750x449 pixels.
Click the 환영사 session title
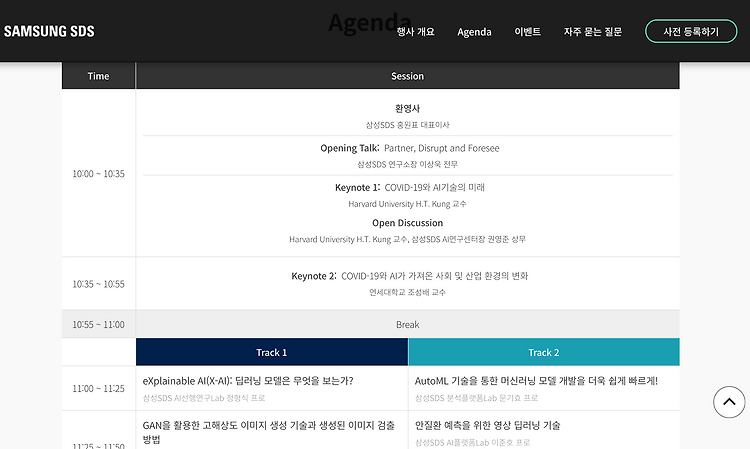click(x=408, y=109)
